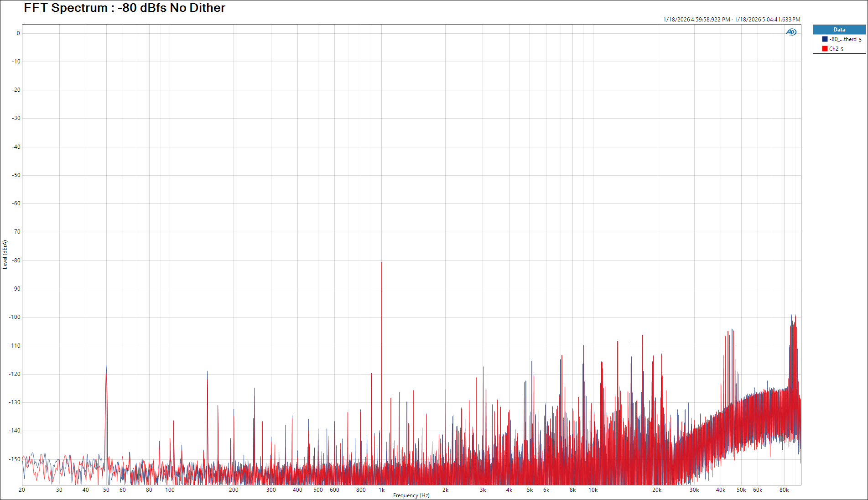Click the Data legend header
This screenshot has height=500, width=868.
pos(839,30)
